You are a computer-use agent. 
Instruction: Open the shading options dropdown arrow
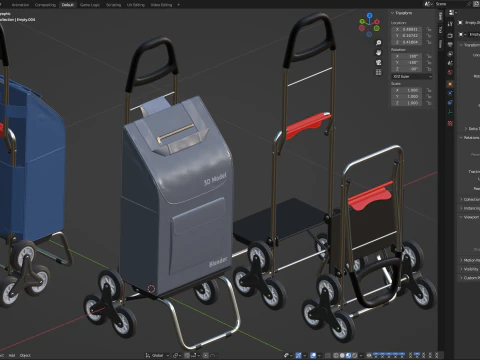361,355
